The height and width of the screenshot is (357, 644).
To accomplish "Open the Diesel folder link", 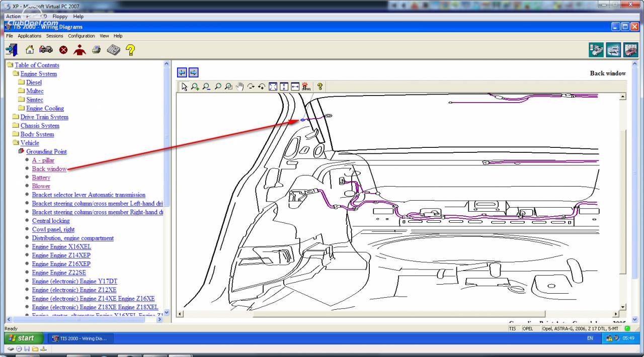I will [x=34, y=82].
